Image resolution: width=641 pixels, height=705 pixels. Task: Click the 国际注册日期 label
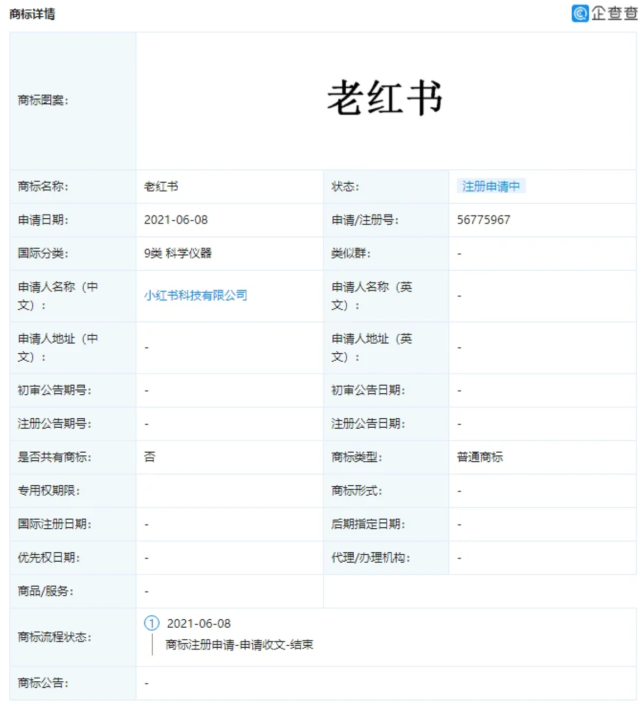tap(54, 524)
